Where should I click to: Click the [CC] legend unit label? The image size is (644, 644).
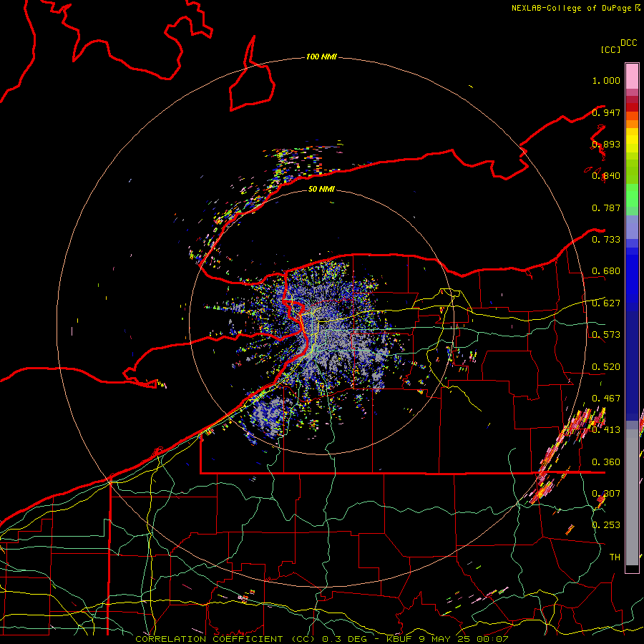(x=611, y=49)
